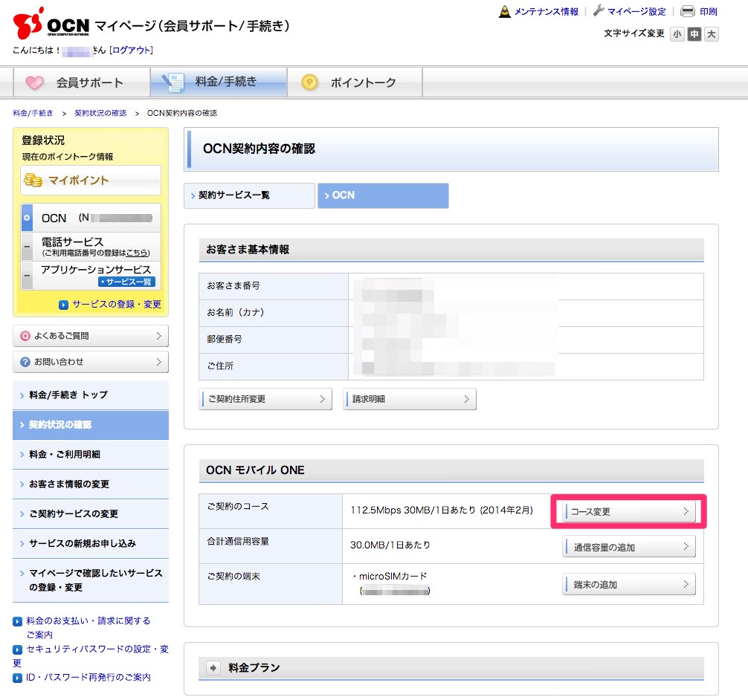Click ご契約住所変更 button

point(265,399)
